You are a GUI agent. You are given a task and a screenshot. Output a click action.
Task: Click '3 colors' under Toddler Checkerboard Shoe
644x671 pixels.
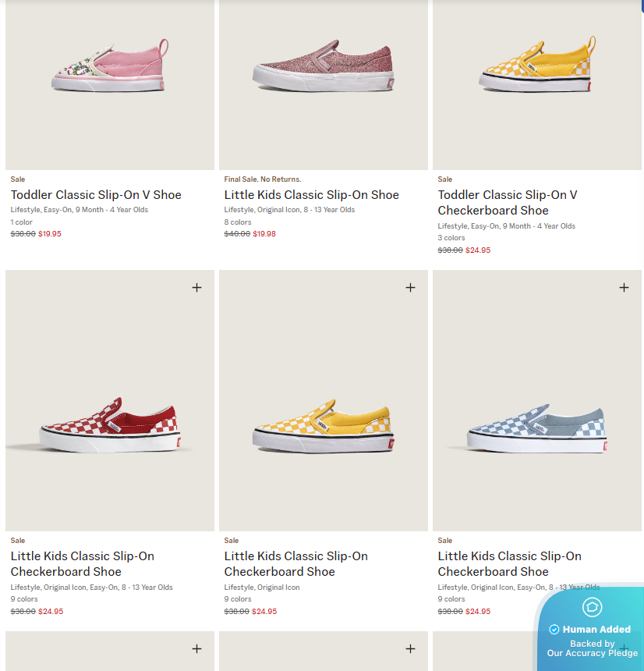(x=451, y=238)
